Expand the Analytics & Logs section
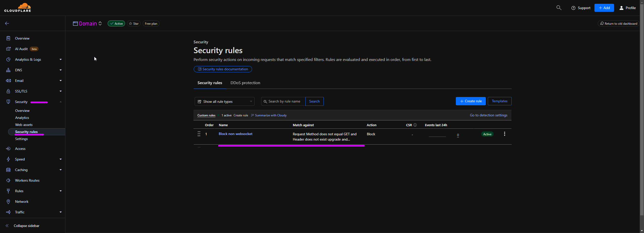Image resolution: width=644 pixels, height=233 pixels. point(28,59)
